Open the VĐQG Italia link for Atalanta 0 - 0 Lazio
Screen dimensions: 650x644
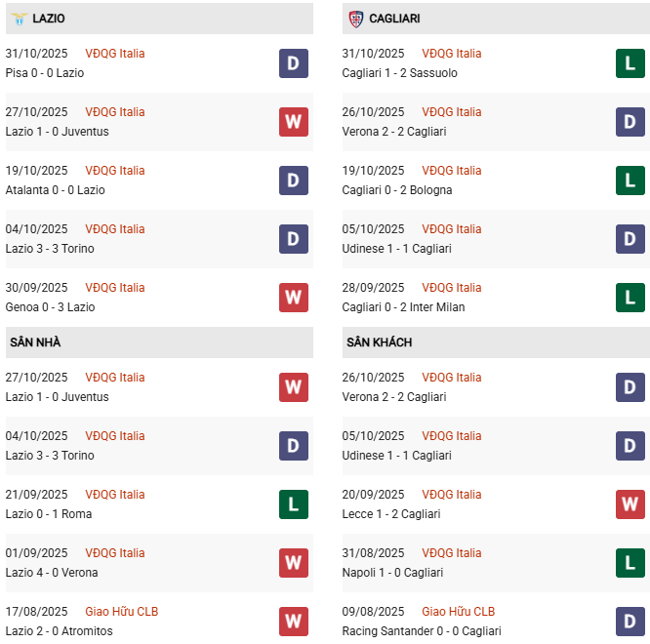pos(114,171)
